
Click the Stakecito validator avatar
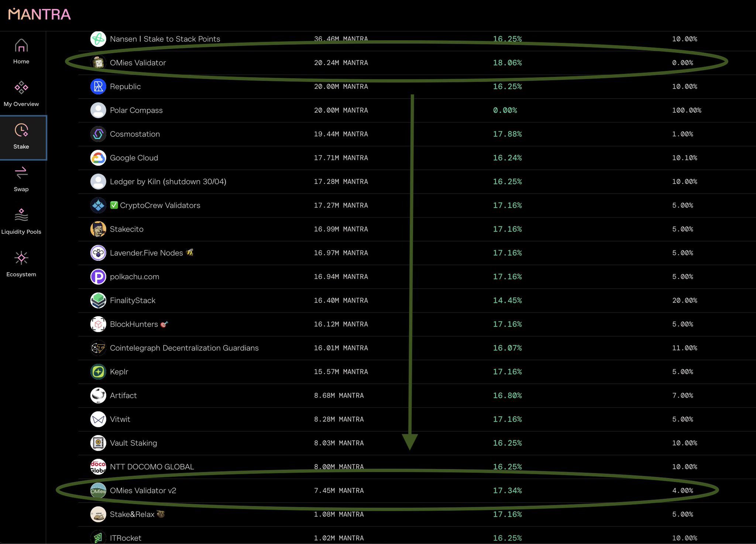point(98,229)
